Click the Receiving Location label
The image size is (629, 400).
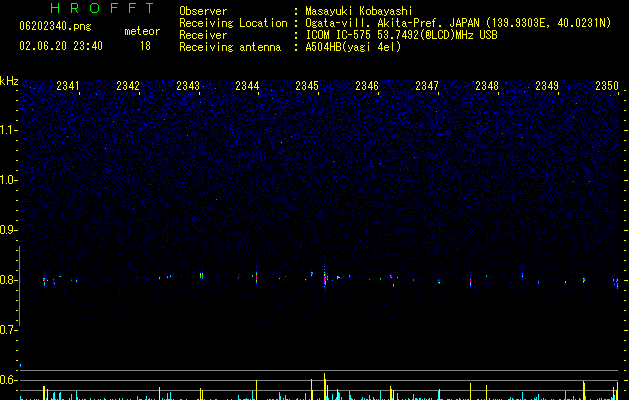pos(233,23)
